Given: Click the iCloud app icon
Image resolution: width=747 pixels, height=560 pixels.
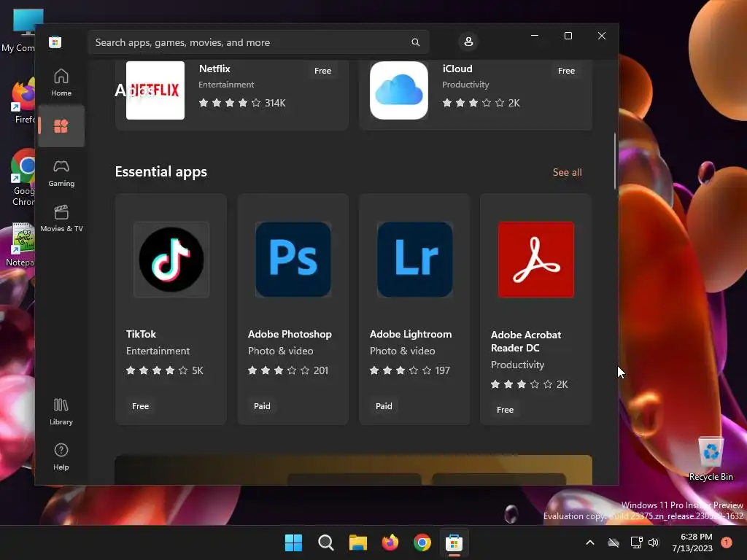Looking at the screenshot, I should tap(399, 90).
